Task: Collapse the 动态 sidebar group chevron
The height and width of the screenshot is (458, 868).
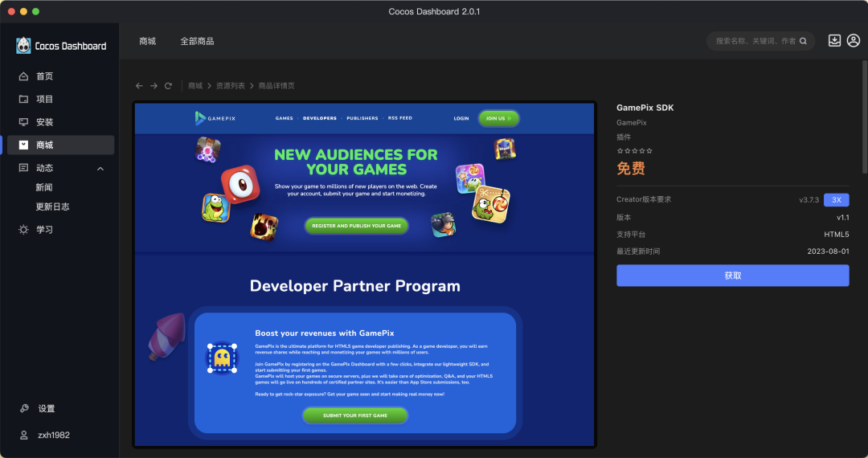Action: point(100,168)
